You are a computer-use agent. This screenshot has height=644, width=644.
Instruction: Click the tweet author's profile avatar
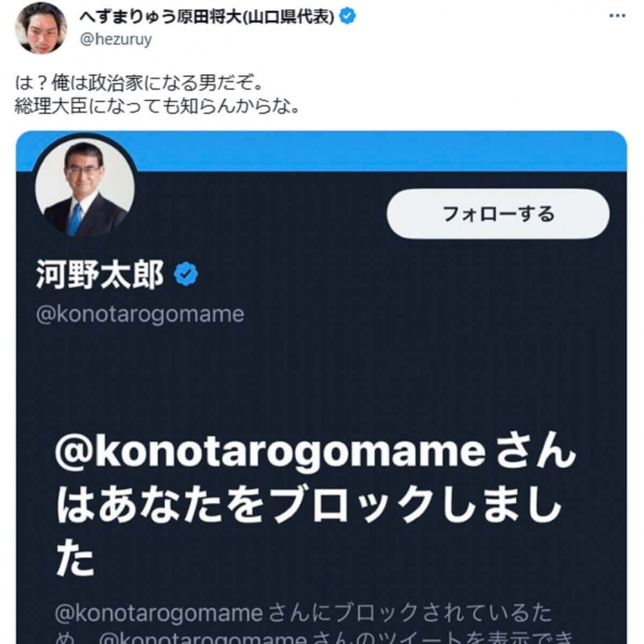(x=41, y=27)
